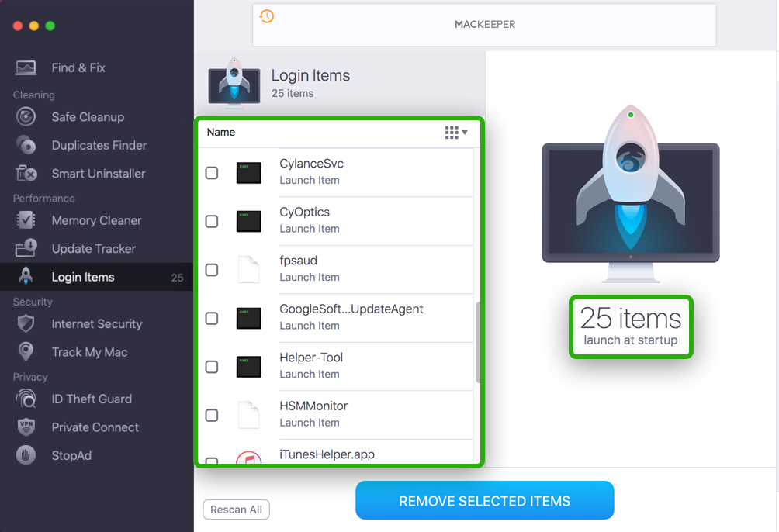Select the CyOptics item name
This screenshot has width=779, height=532.
(x=305, y=212)
